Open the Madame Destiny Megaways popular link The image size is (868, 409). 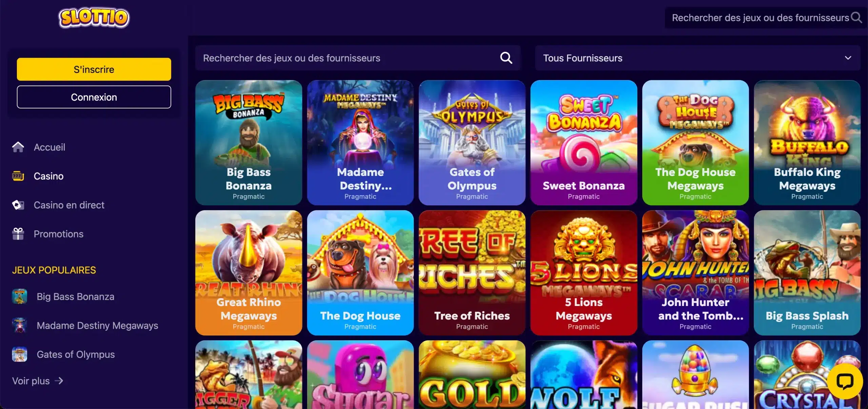tap(97, 325)
